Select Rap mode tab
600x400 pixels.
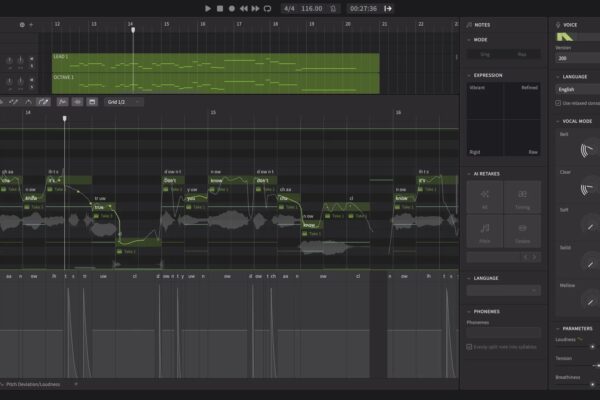(x=522, y=54)
